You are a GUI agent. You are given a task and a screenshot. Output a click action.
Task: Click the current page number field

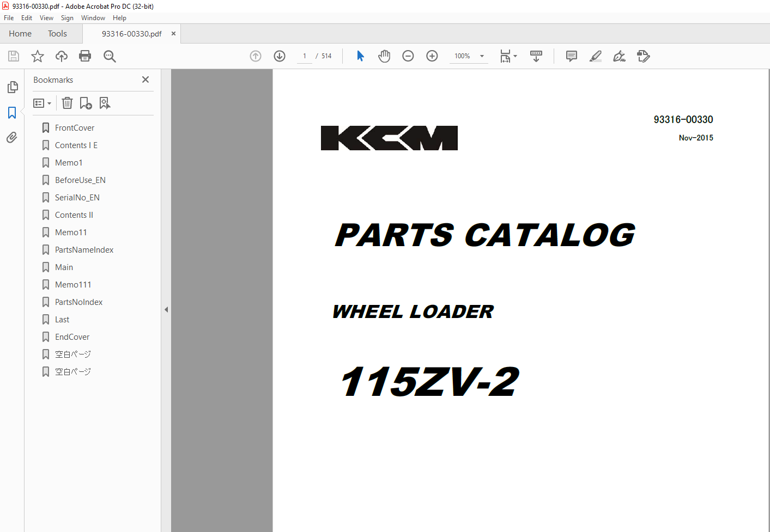(x=305, y=56)
